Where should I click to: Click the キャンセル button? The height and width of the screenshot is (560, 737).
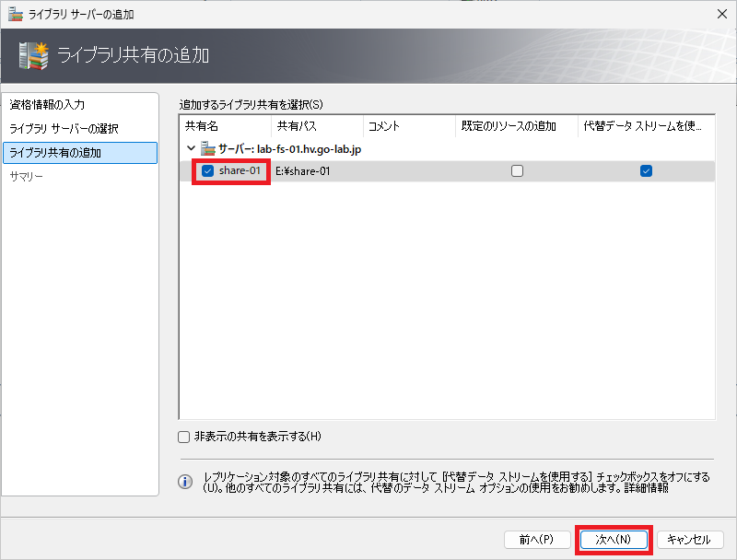tap(690, 540)
